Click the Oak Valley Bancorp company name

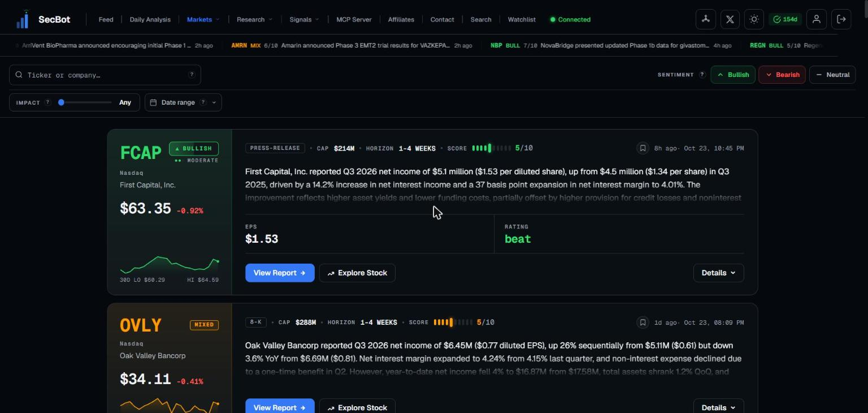[x=153, y=356]
